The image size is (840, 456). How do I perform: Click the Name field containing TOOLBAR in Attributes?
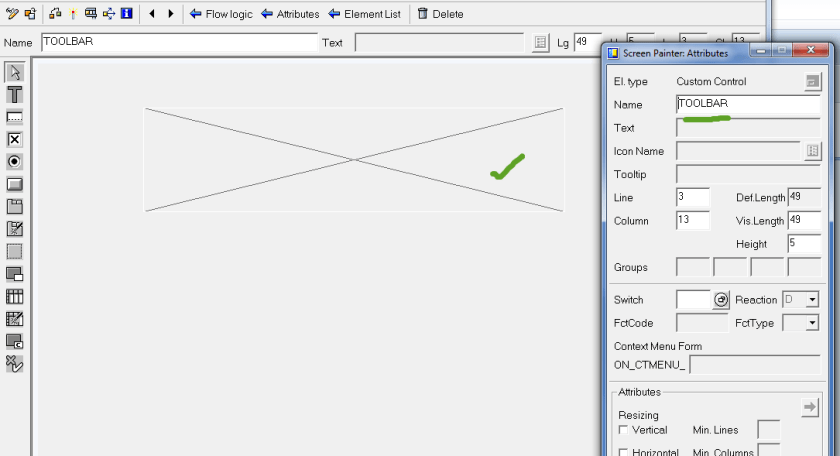pos(748,104)
